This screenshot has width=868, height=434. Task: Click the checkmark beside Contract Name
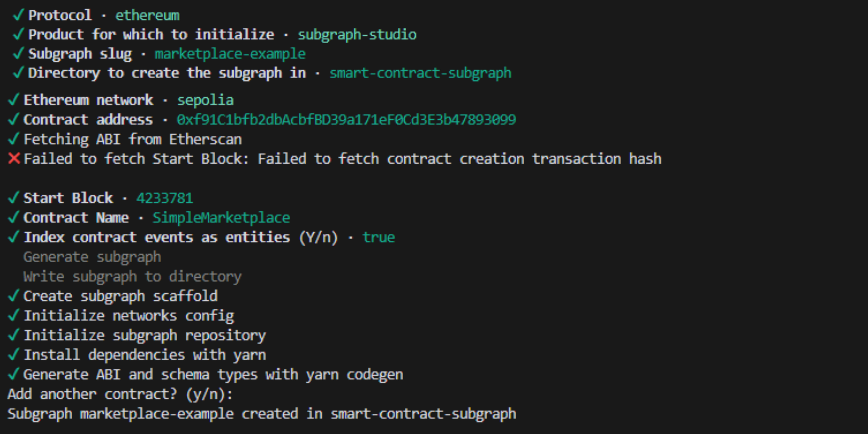pyautogui.click(x=13, y=217)
